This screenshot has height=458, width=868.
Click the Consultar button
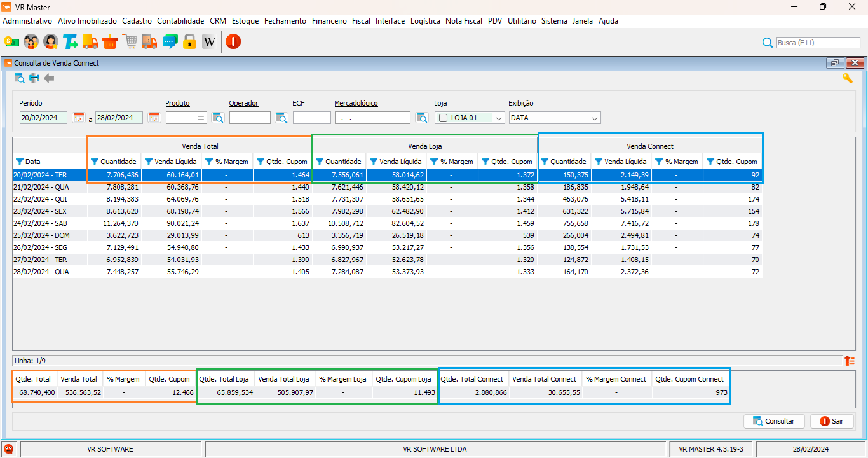(774, 421)
